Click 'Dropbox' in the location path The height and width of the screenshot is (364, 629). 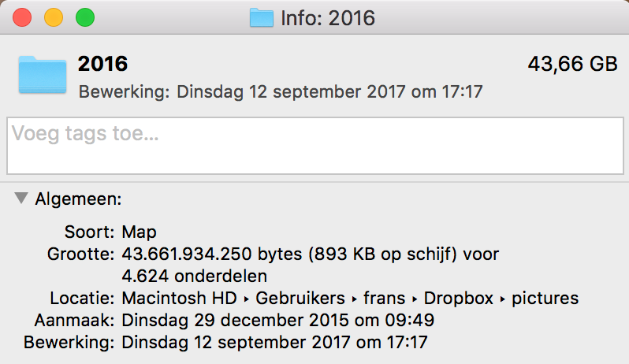[x=458, y=299]
